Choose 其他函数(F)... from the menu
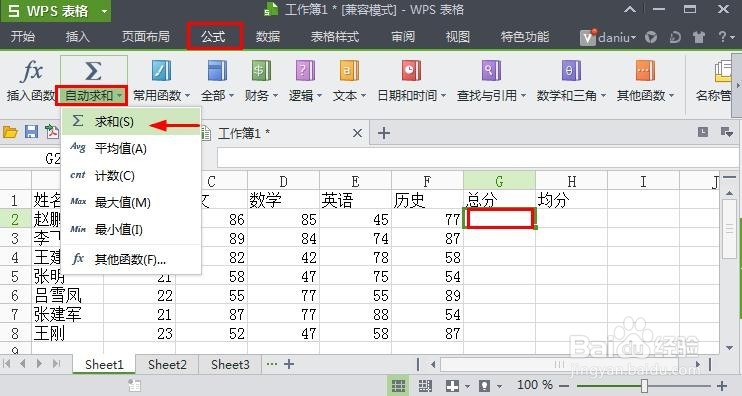 (x=131, y=259)
